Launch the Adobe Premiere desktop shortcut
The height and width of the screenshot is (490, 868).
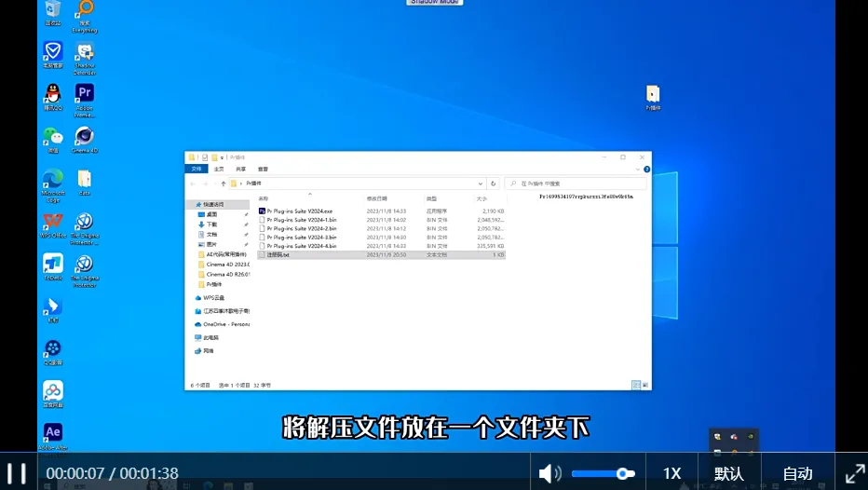[85, 101]
